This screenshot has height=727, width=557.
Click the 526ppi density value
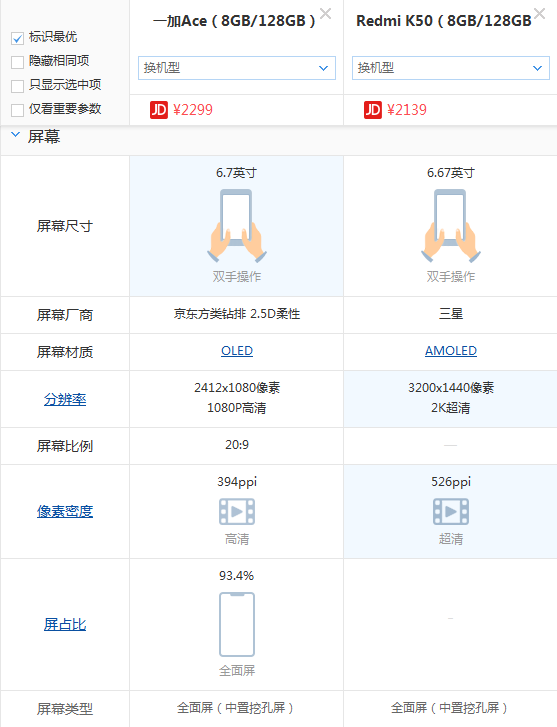point(451,482)
